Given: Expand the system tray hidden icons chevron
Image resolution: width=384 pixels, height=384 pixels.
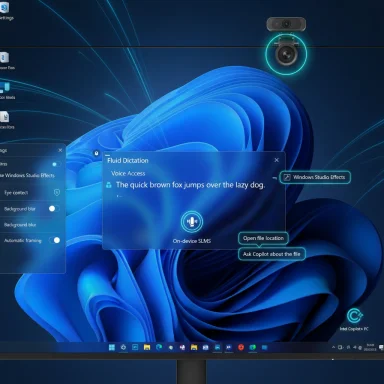Looking at the screenshot, I should pos(333,347).
